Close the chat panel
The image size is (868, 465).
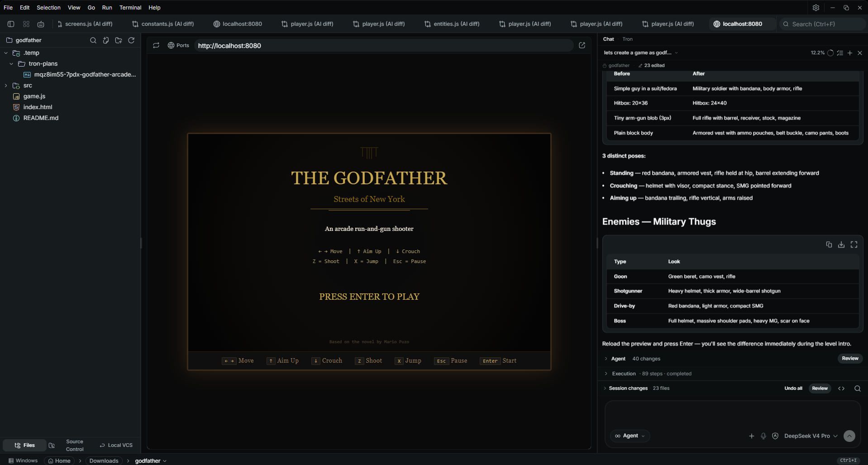[x=860, y=53]
